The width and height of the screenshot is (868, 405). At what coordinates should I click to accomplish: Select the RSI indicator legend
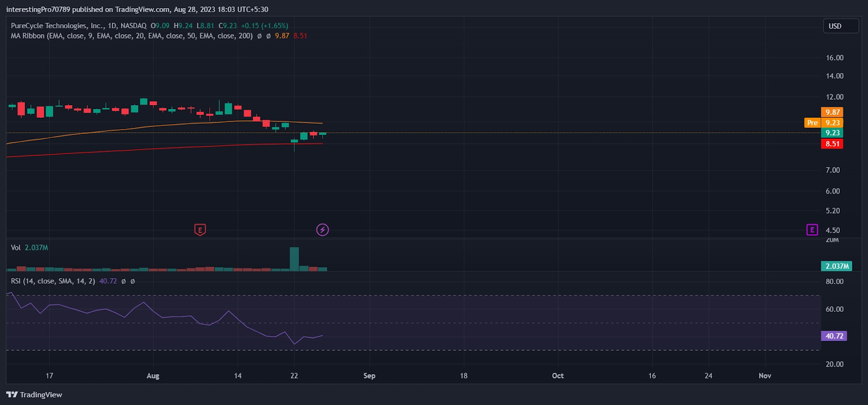[x=53, y=281]
